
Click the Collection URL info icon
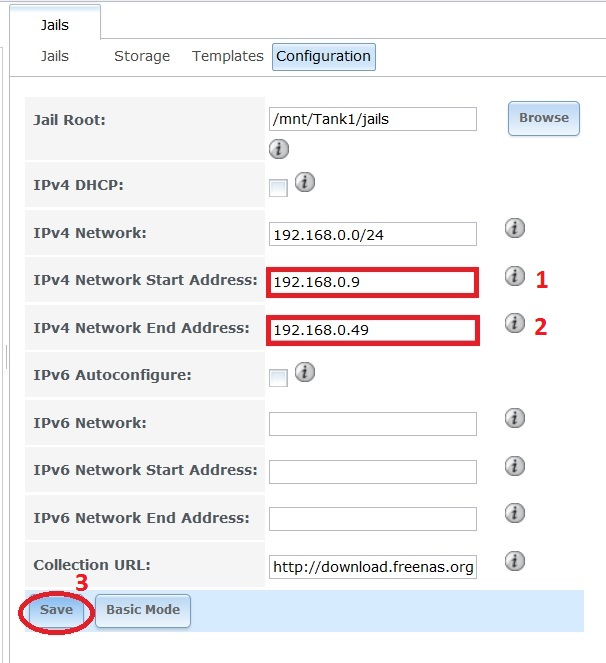[515, 560]
